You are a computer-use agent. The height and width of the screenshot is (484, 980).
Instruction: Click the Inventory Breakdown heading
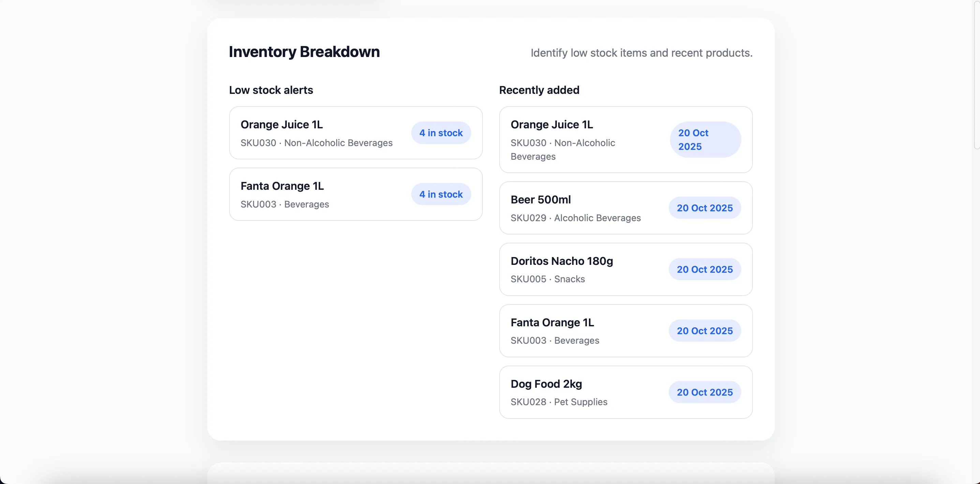pos(304,52)
